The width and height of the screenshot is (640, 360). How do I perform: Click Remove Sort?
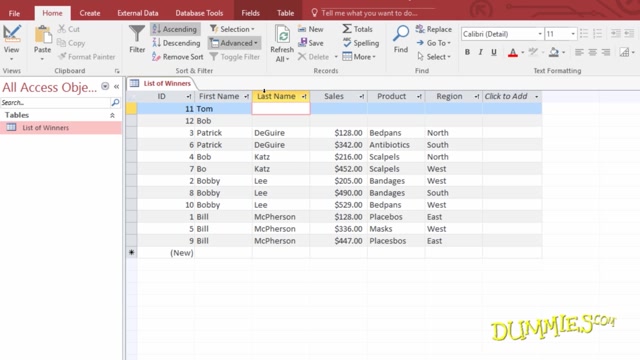coord(178,57)
